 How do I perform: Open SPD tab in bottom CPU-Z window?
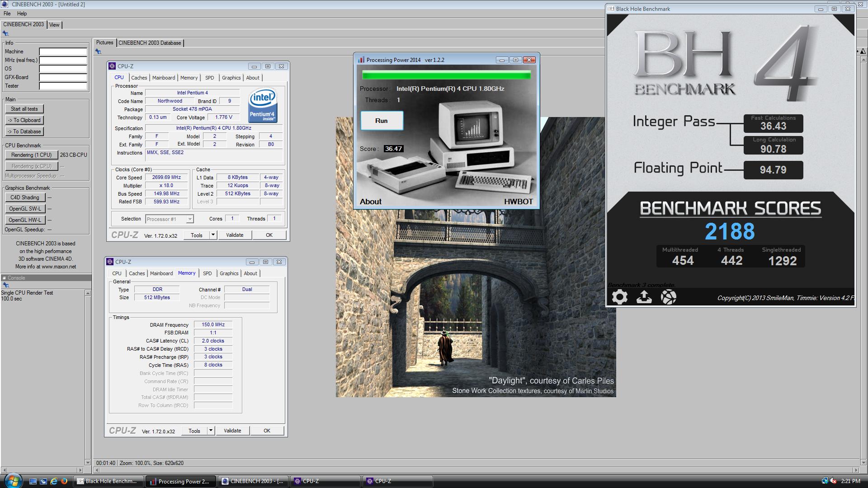click(208, 273)
